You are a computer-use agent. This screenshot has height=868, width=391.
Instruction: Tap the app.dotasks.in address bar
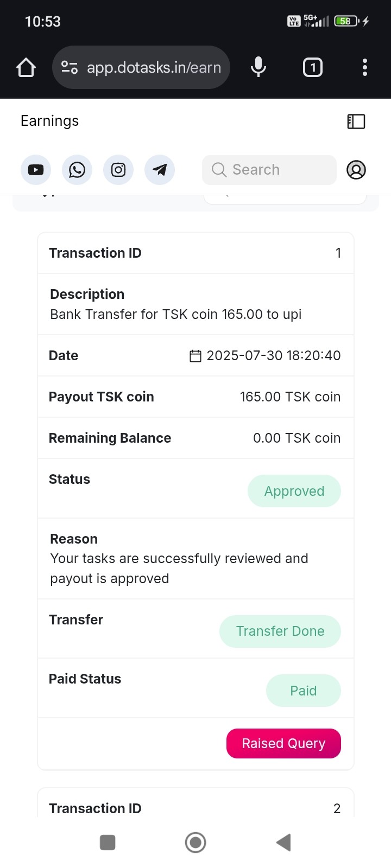coord(154,67)
